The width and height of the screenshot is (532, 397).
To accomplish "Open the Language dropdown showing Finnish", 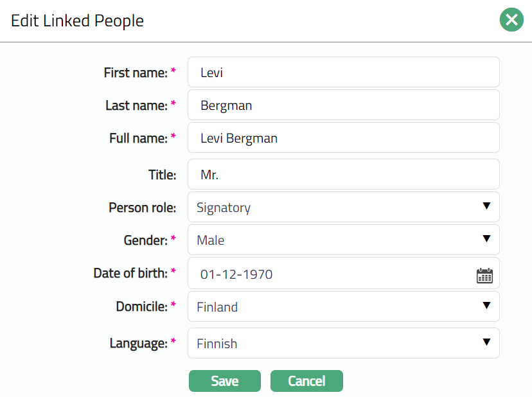I will (343, 343).
